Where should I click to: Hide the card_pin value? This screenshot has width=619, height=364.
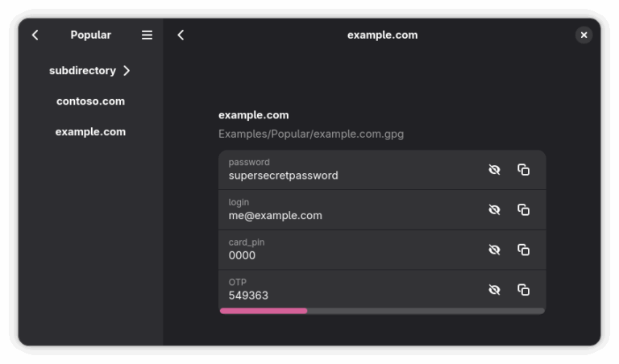494,250
